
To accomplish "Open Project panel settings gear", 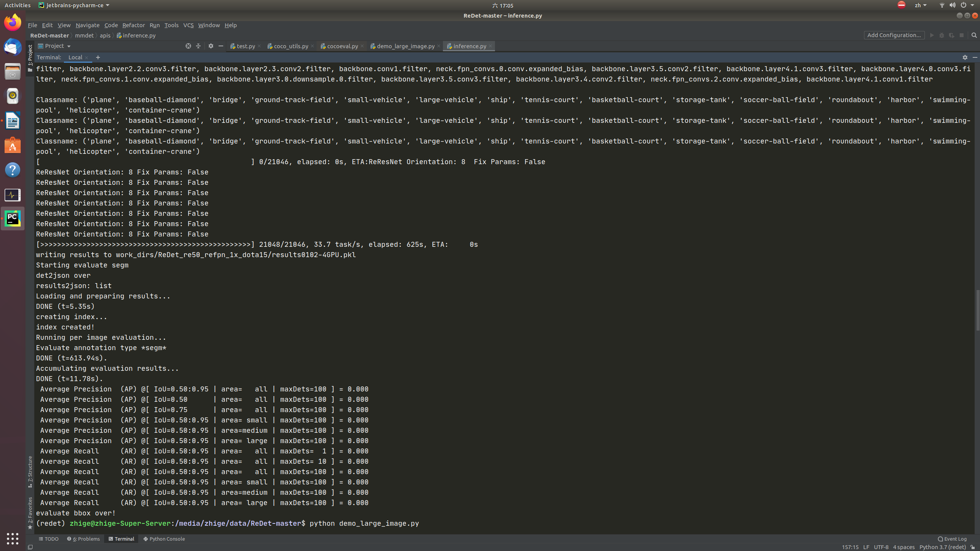I will point(211,46).
